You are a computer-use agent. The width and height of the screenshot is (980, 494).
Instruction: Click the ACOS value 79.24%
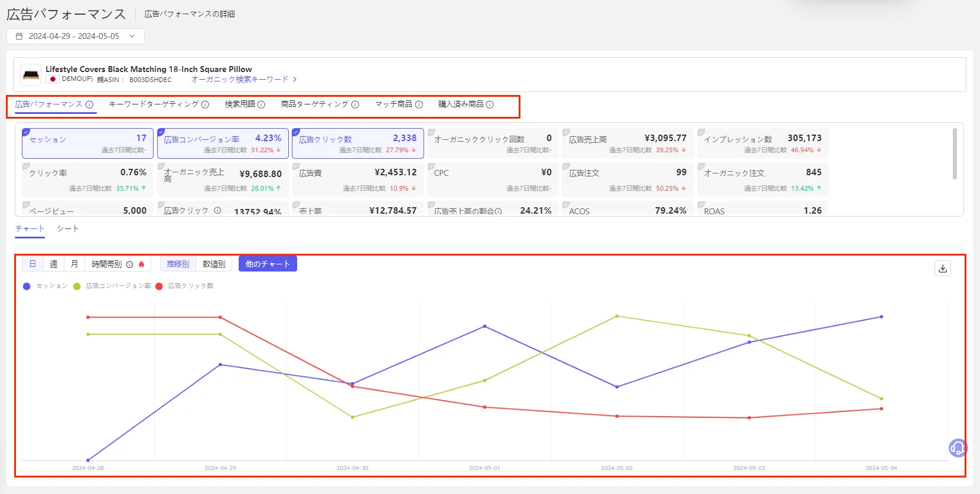point(670,211)
